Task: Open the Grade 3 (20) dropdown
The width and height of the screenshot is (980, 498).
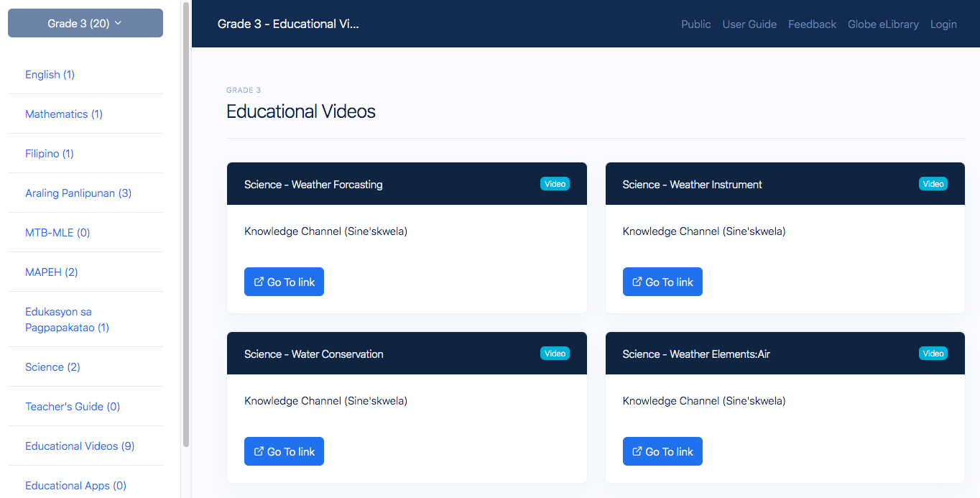Action: pos(85,23)
